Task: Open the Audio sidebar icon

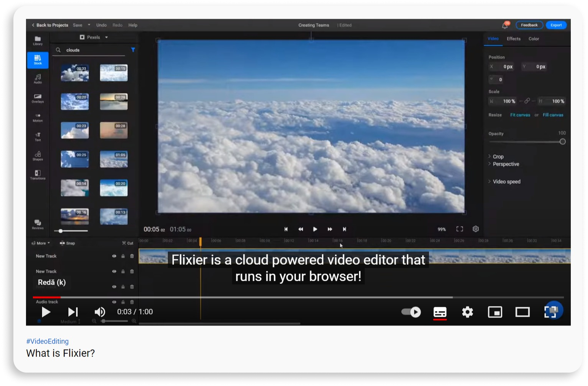Action: 37,79
